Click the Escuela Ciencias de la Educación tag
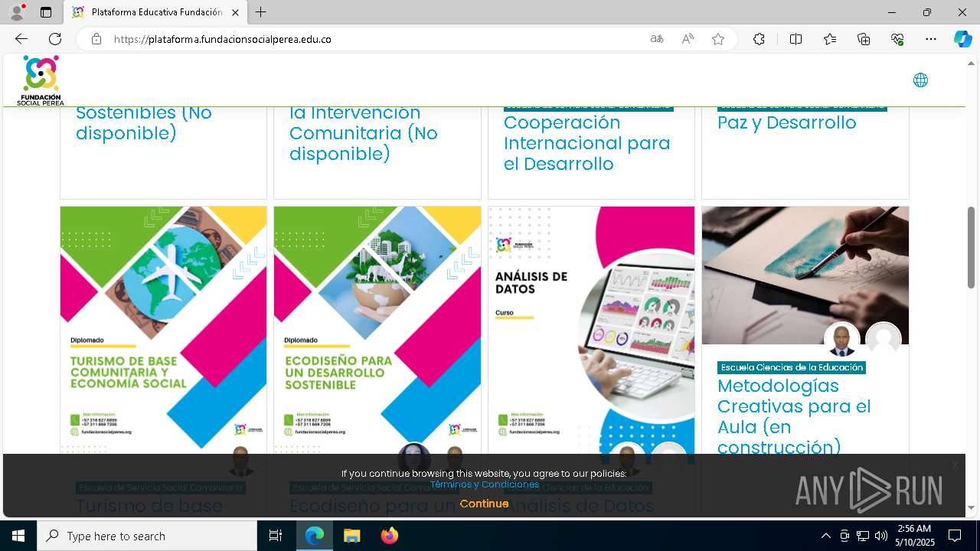 [x=792, y=367]
